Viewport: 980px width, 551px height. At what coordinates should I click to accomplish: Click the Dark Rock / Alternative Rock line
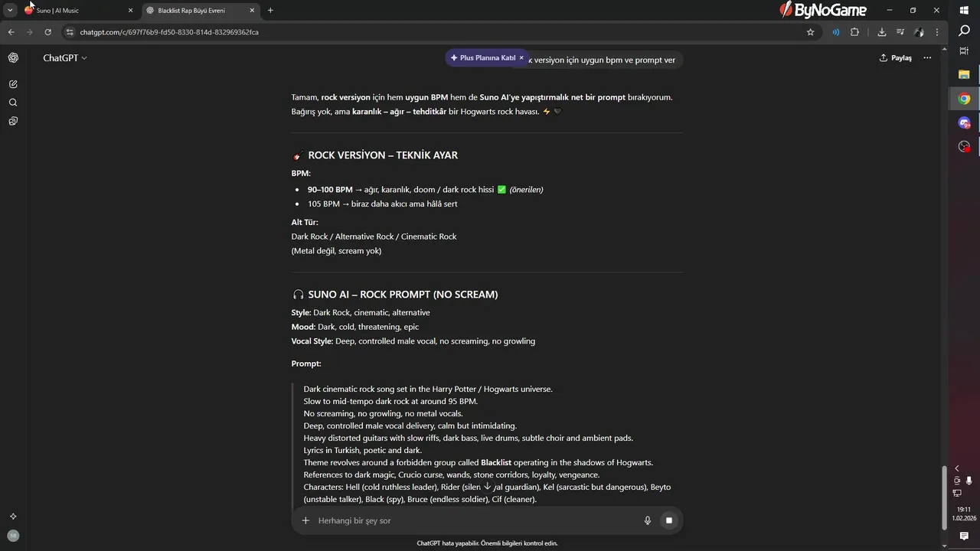374,236
